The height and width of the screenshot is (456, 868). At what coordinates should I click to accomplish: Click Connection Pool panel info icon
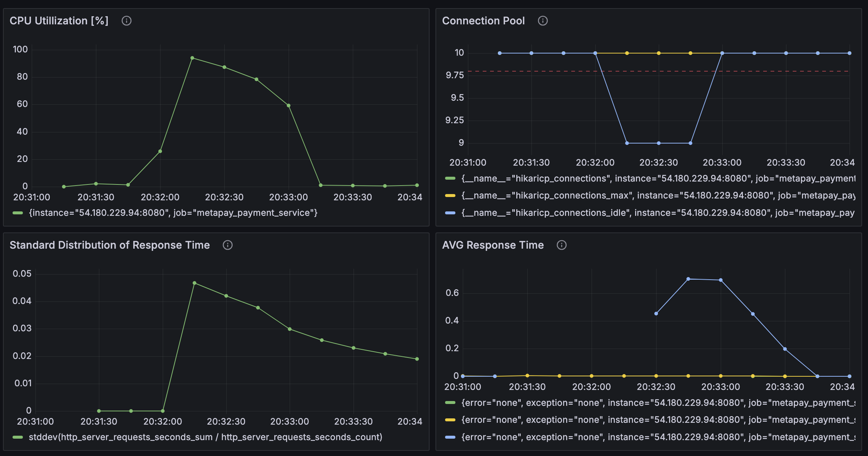point(542,21)
